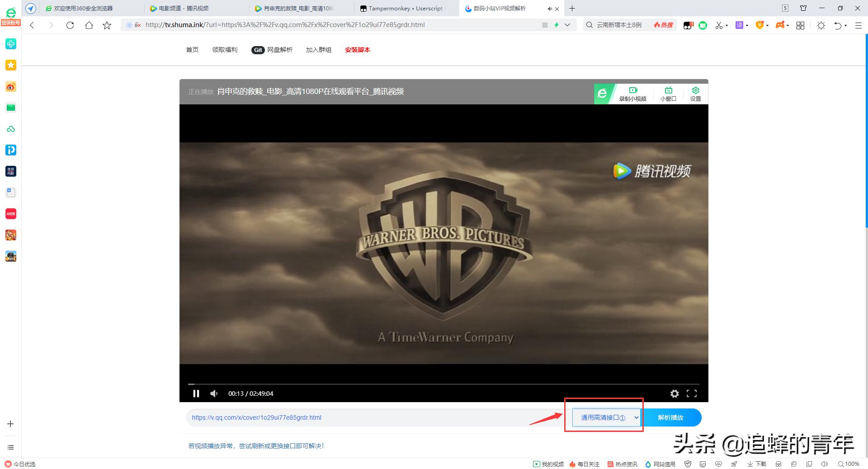Mute the video player volume

214,394
